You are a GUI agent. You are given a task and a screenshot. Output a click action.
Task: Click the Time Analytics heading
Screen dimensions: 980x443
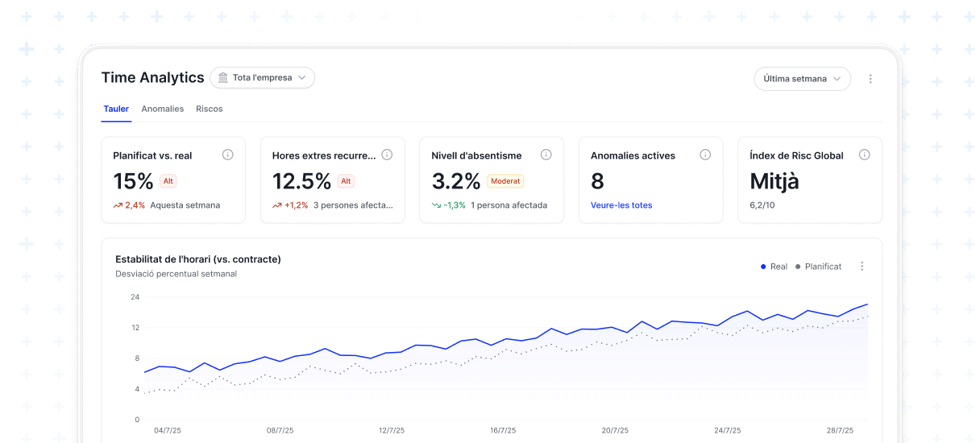click(x=153, y=77)
